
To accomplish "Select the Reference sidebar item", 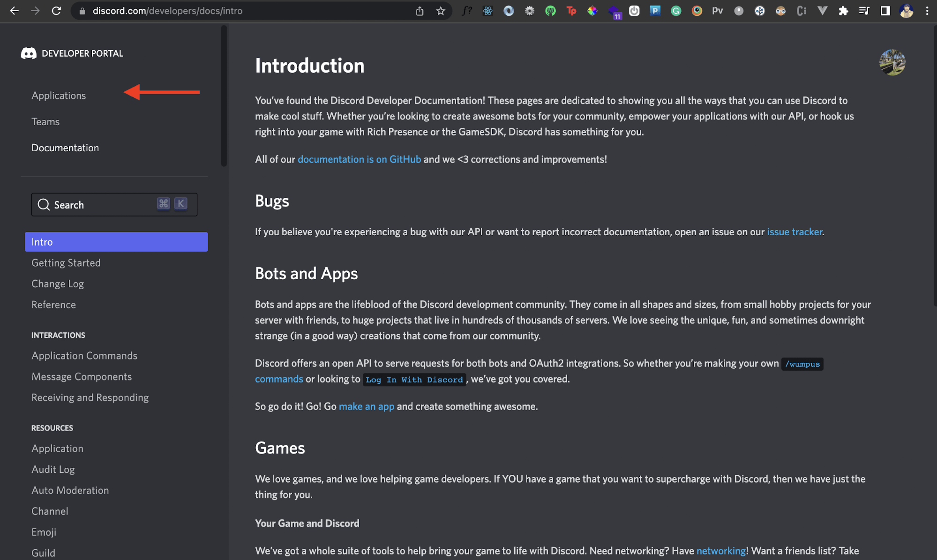I will click(53, 304).
